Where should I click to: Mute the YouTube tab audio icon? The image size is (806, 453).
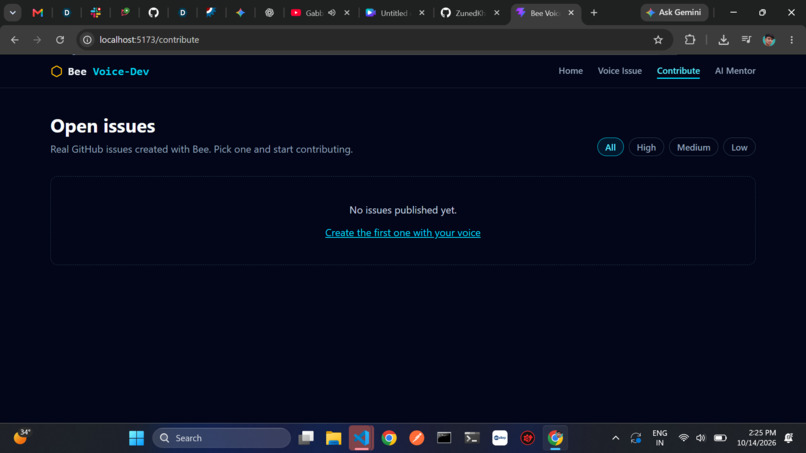tap(332, 13)
